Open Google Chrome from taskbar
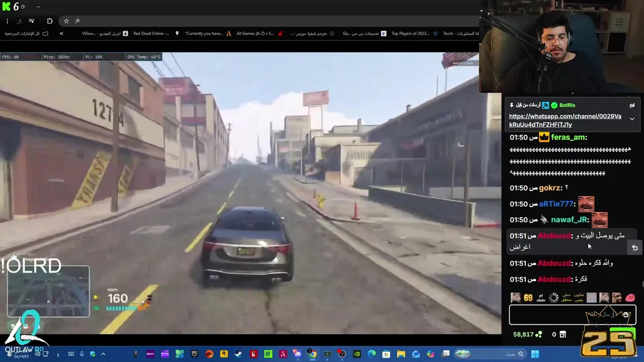Image resolution: width=644 pixels, height=362 pixels. pyautogui.click(x=312, y=354)
